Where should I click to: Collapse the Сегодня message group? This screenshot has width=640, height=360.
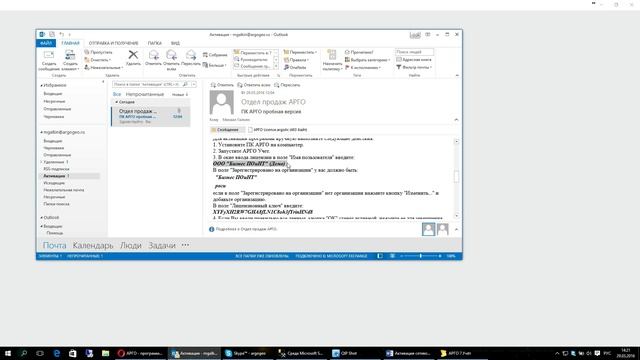click(x=117, y=102)
